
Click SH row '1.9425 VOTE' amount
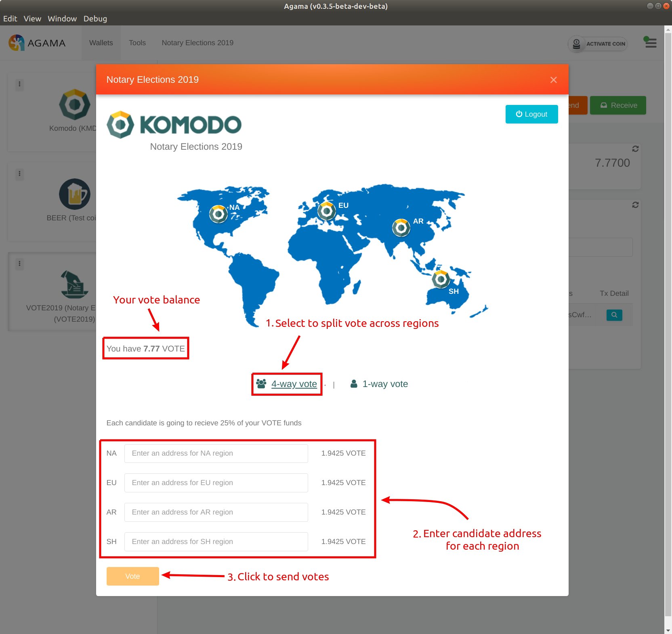click(344, 542)
